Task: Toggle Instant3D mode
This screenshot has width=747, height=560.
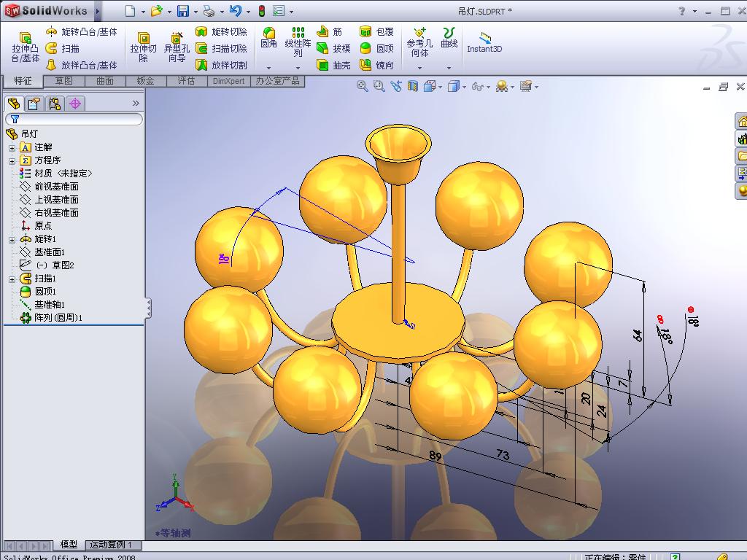Action: (x=484, y=43)
